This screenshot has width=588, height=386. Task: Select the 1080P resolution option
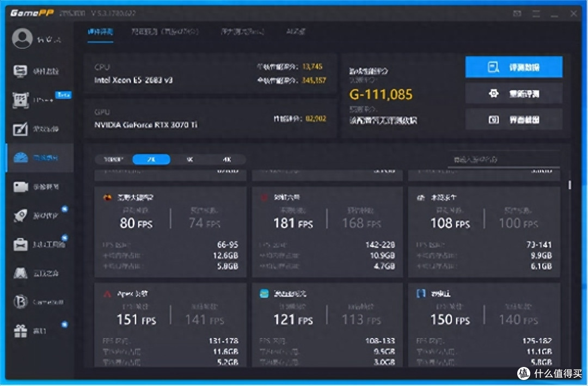tap(113, 160)
